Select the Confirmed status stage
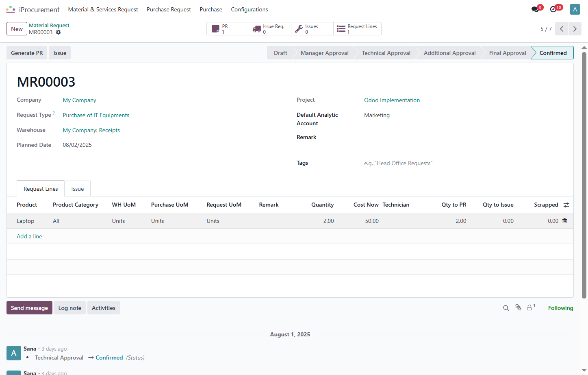Image resolution: width=588 pixels, height=375 pixels. pos(552,53)
